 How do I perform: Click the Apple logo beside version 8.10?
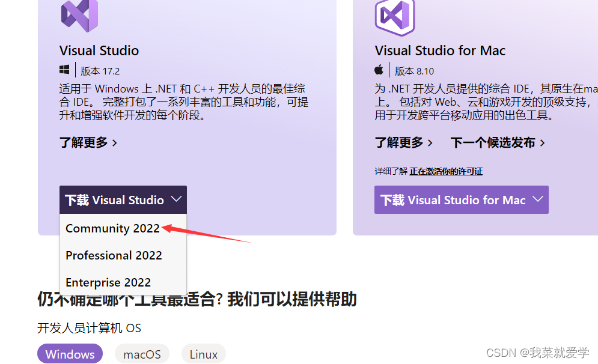coord(379,70)
